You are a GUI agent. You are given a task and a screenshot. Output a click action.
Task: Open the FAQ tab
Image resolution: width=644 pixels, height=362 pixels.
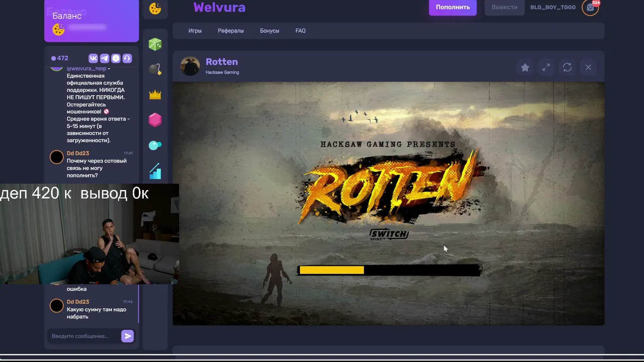(300, 31)
